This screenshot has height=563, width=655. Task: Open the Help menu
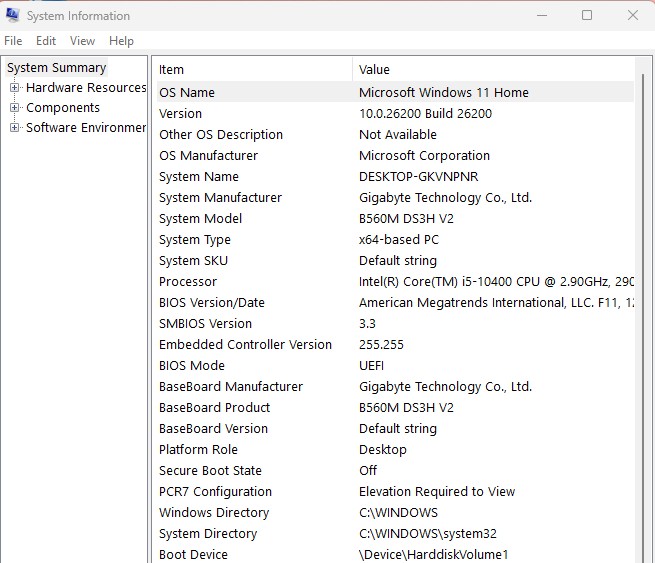[121, 41]
